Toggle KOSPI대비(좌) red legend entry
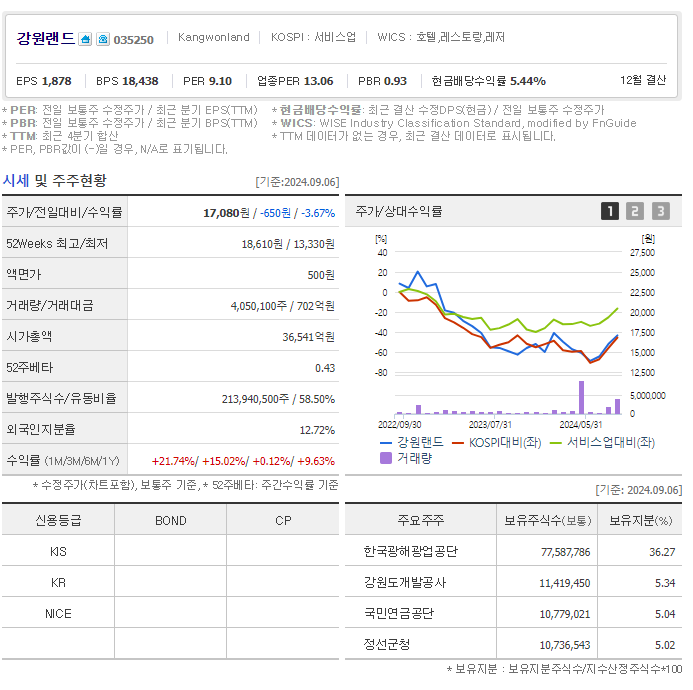This screenshot has height=690, width=693. (497, 442)
